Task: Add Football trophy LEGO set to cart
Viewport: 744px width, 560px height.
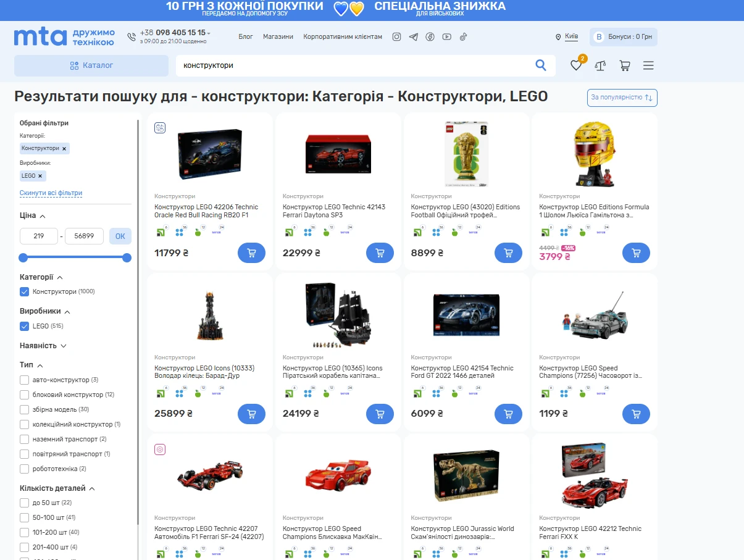Action: point(508,253)
